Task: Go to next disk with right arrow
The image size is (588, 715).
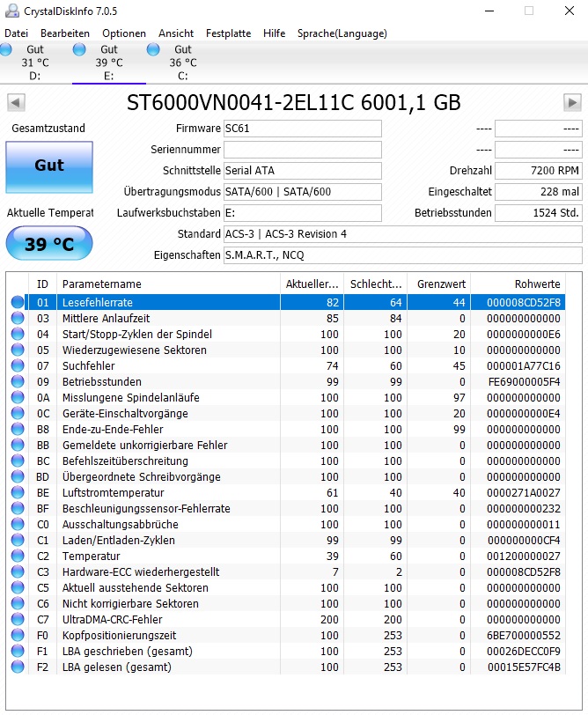Action: (572, 103)
